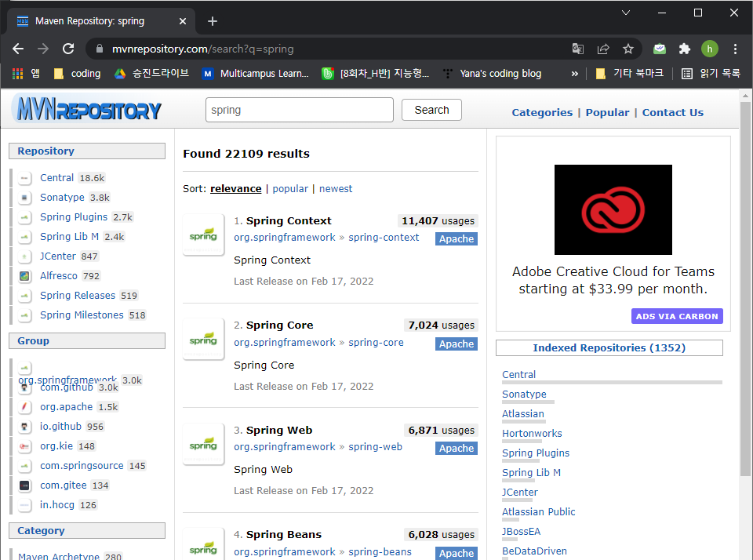The width and height of the screenshot is (753, 560).
Task: Open the [8회차_H반] 지능형 bookmark
Action: coord(376,74)
